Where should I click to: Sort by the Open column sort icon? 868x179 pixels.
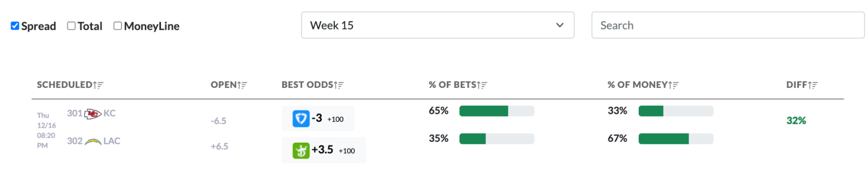[242, 85]
